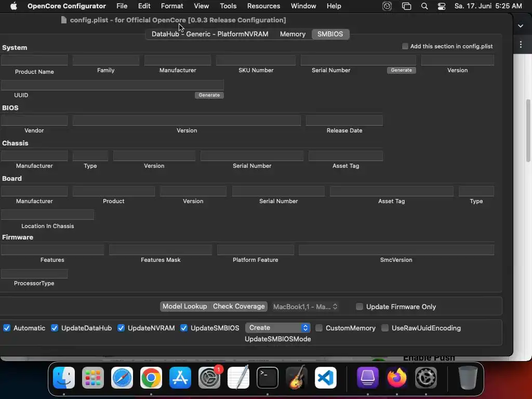This screenshot has width=532, height=399.
Task: Open the App Store dock icon
Action: click(180, 378)
